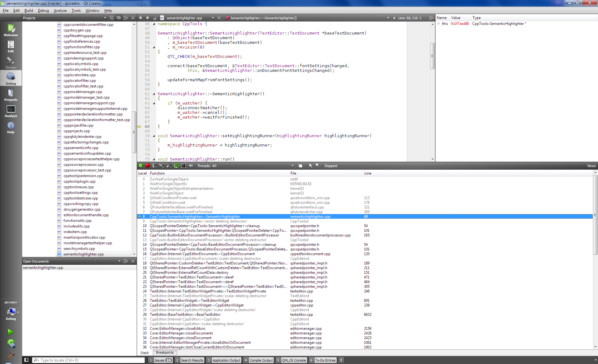
Task: Open the Analyze menu
Action: [60, 11]
